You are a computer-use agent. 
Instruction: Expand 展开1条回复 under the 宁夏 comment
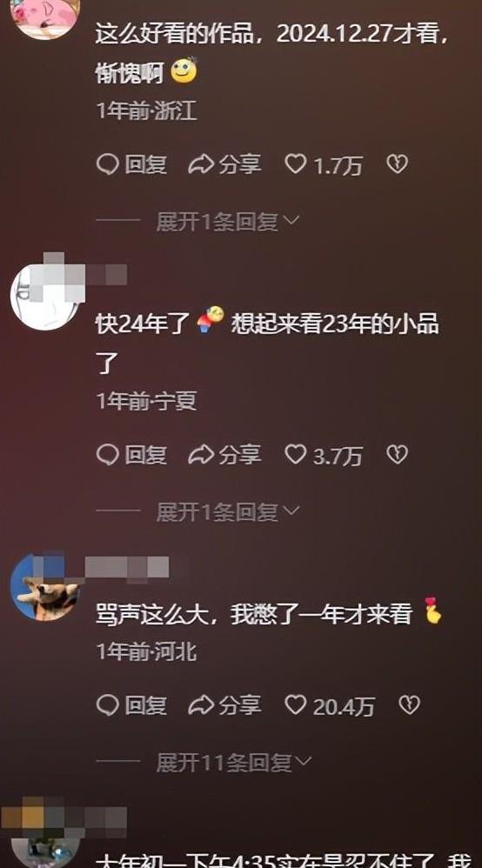coord(228,512)
